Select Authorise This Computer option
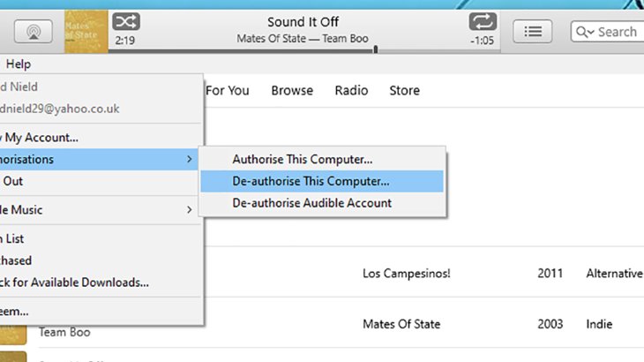 click(303, 160)
